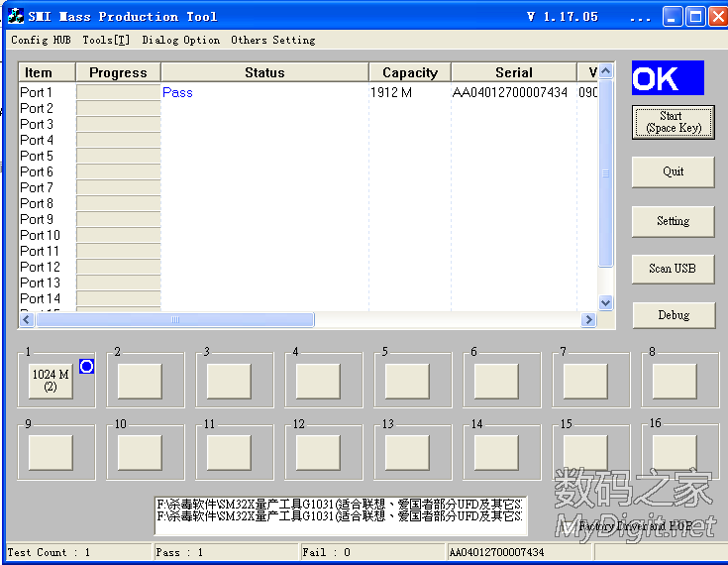Screen dimensions: 728x565
Task: Click the empty device button in slot 7
Action: (x=585, y=381)
